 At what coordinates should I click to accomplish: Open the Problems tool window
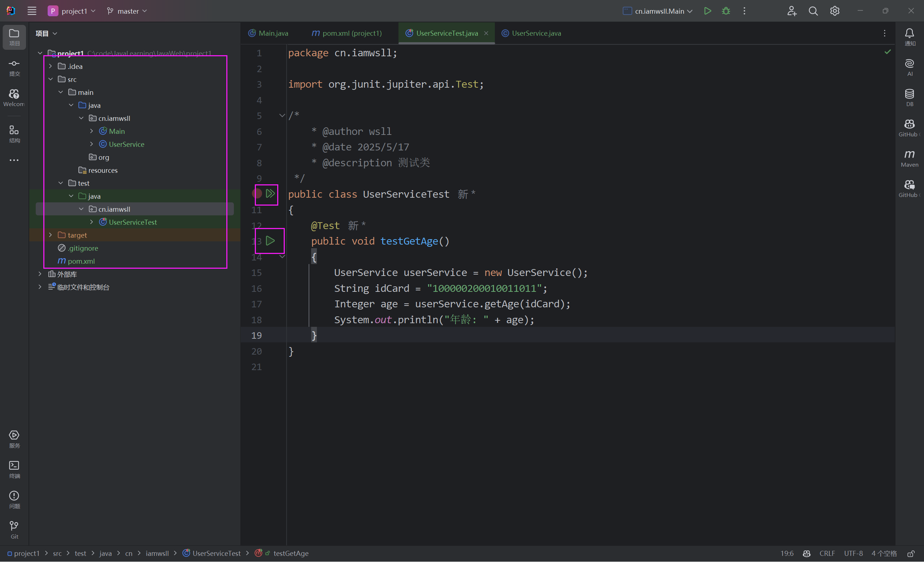pyautogui.click(x=14, y=500)
